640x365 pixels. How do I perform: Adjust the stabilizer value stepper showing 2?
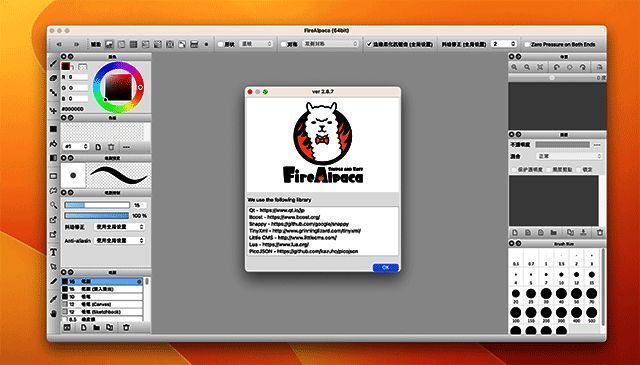513,44
